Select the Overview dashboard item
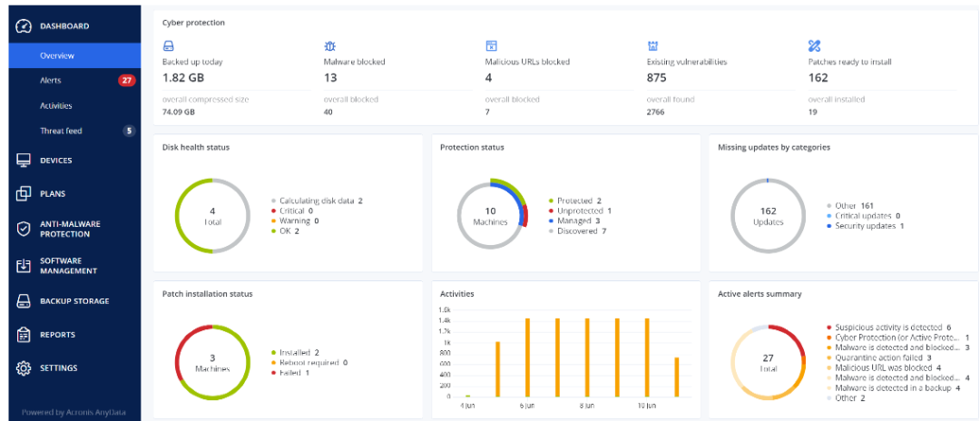 coord(56,55)
